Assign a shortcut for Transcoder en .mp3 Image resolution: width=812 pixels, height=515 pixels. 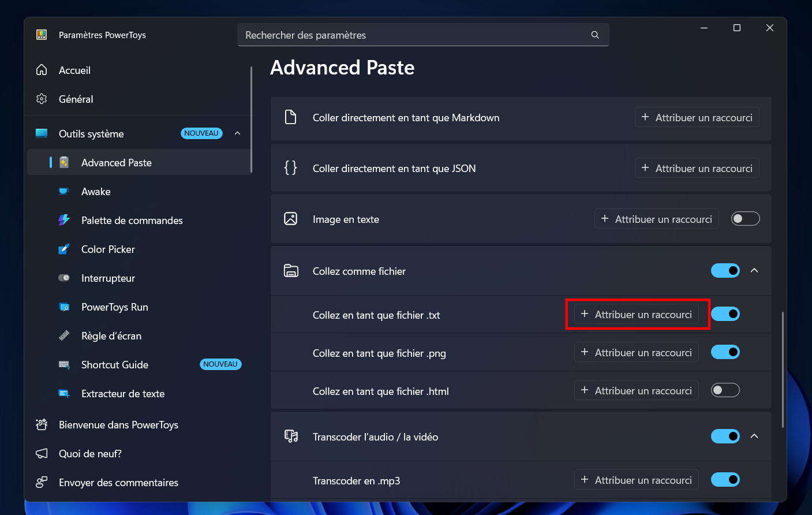[637, 480]
